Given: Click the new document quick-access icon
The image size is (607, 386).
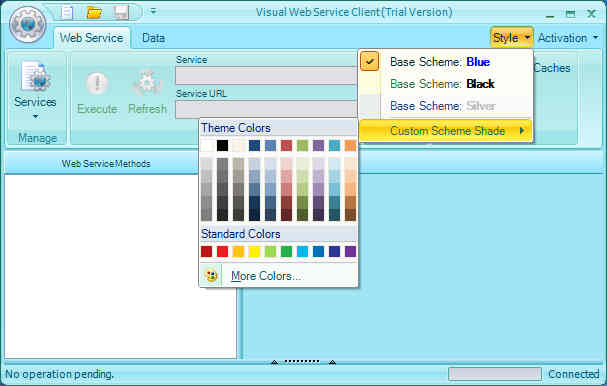Looking at the screenshot, I should (x=67, y=13).
